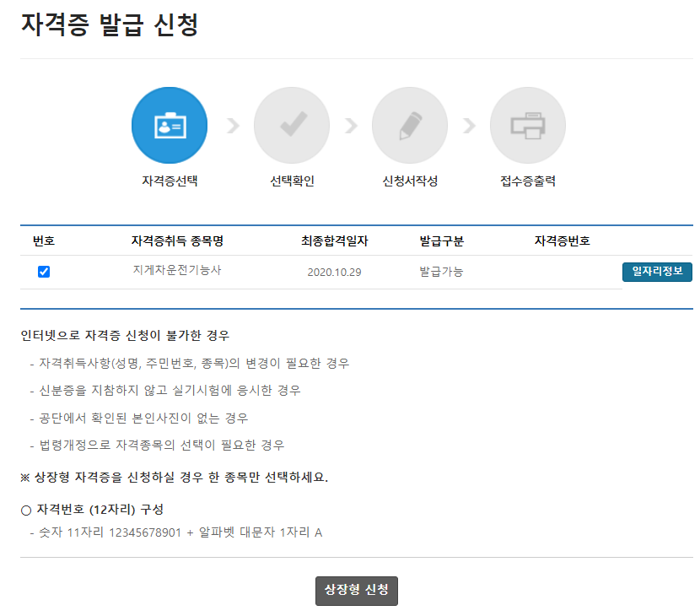Click the 번호 column header
Screen dimensions: 700x616
coord(44,241)
